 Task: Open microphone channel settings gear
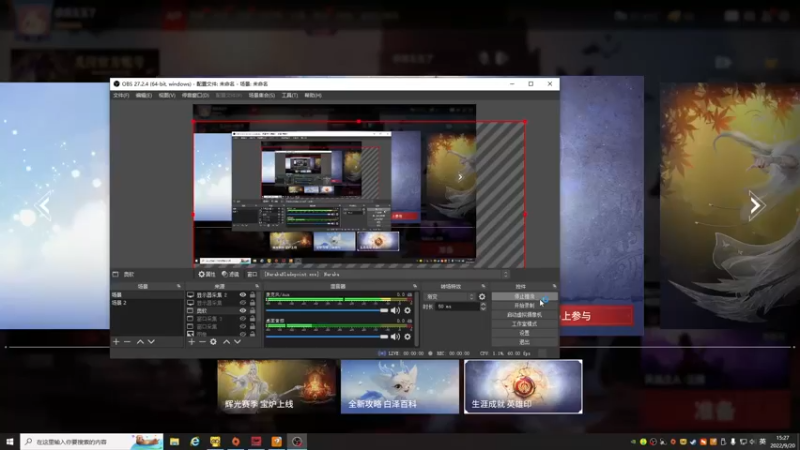tap(407, 310)
